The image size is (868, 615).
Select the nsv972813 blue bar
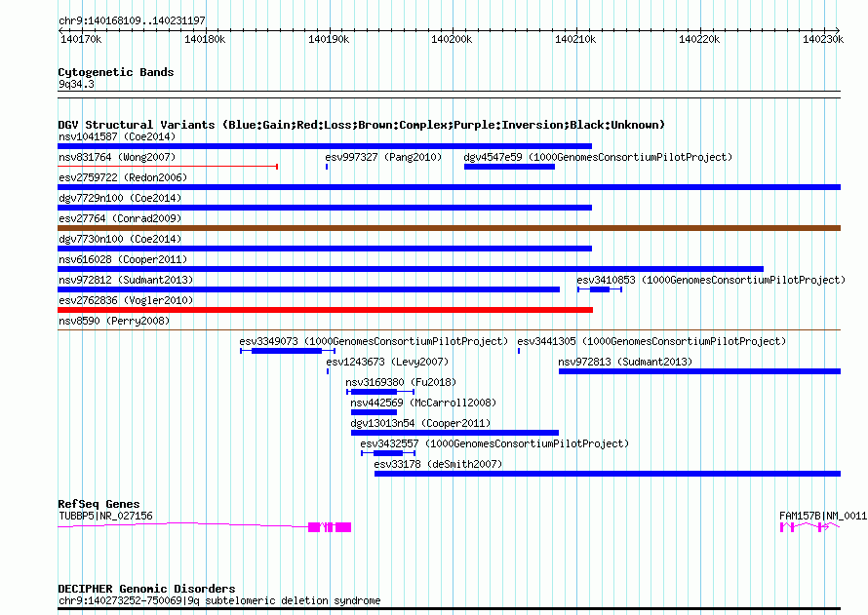699,371
